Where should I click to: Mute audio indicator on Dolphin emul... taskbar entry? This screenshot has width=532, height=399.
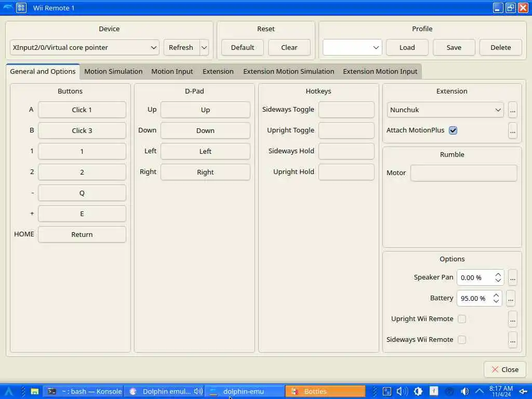coord(198,391)
